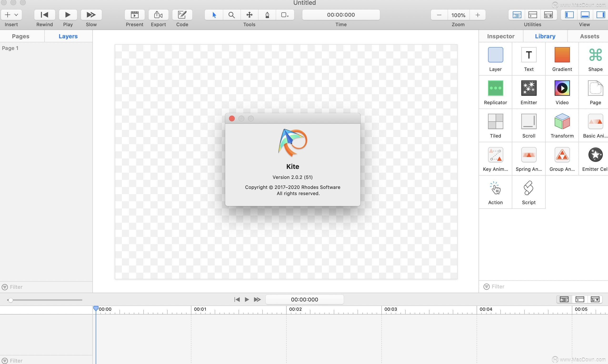Click the timeline playhead marker
608x364 pixels.
[96, 309]
